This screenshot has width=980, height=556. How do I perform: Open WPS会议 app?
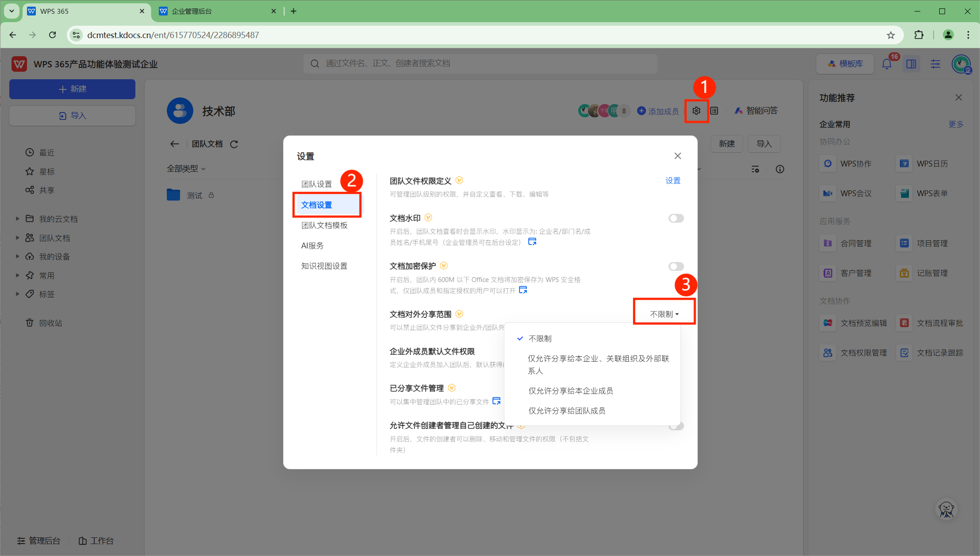(x=845, y=193)
